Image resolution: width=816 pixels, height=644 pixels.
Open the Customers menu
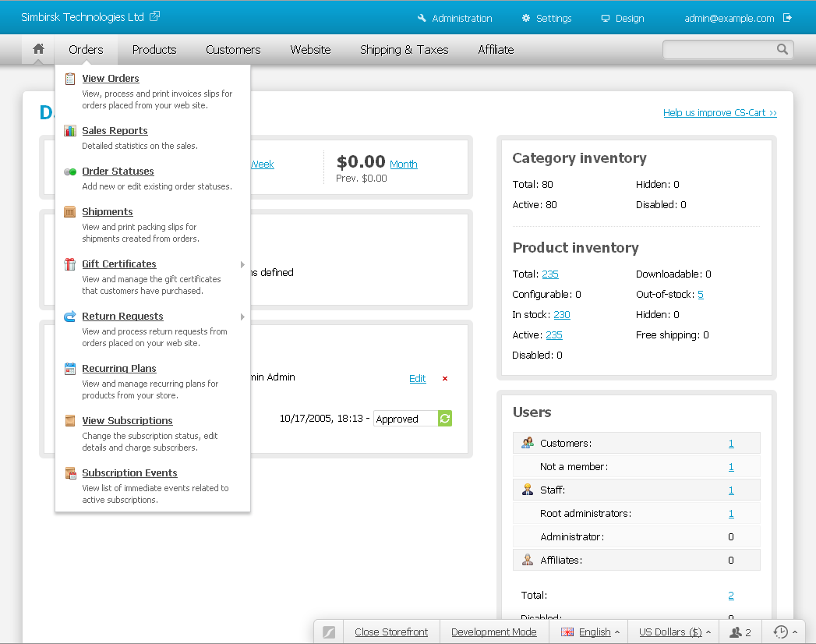coord(233,49)
